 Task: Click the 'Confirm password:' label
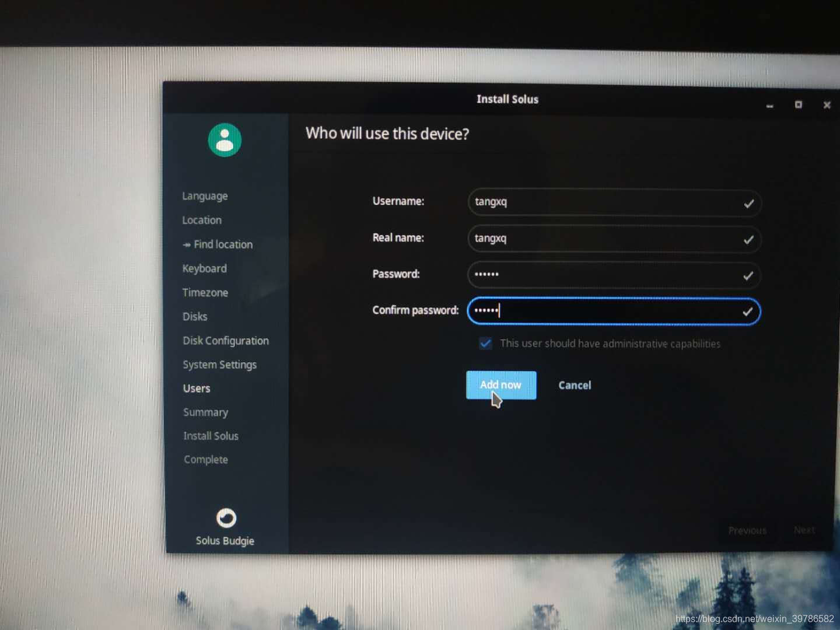click(415, 310)
